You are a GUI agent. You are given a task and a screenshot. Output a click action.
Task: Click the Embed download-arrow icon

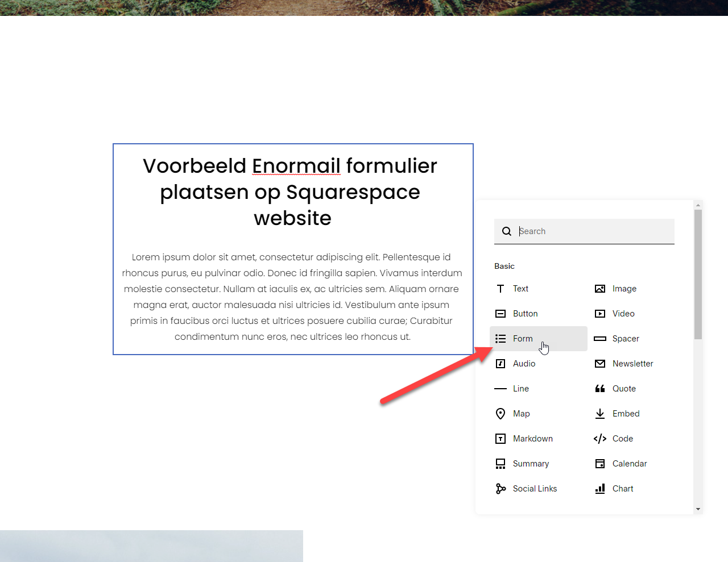coord(600,414)
